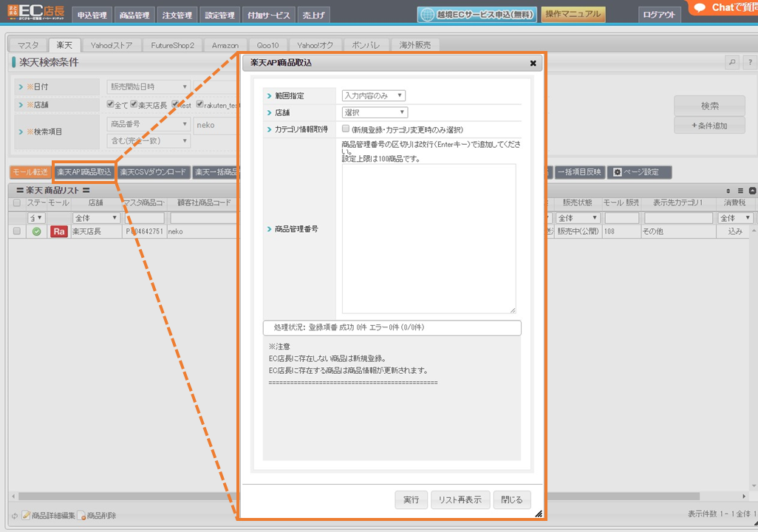This screenshot has height=532, width=758.
Task: Click the 実行 button
Action: (411, 500)
